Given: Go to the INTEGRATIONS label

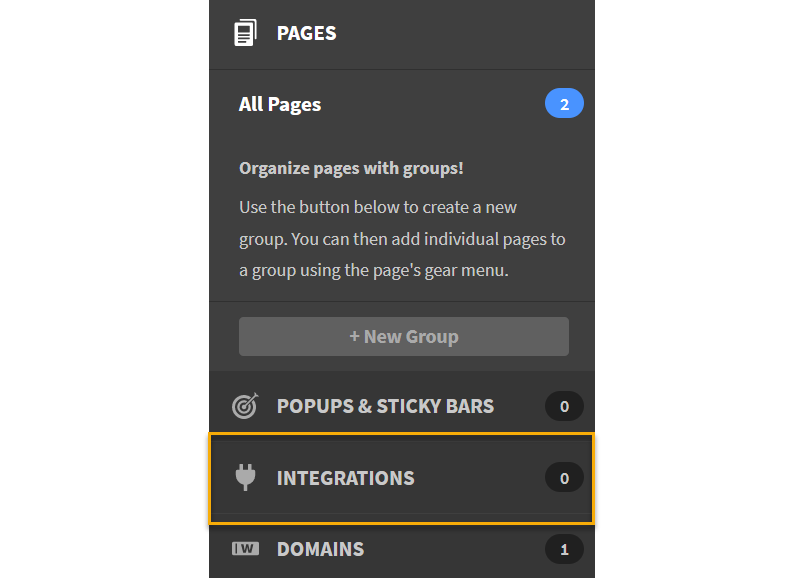Looking at the screenshot, I should coord(345,478).
